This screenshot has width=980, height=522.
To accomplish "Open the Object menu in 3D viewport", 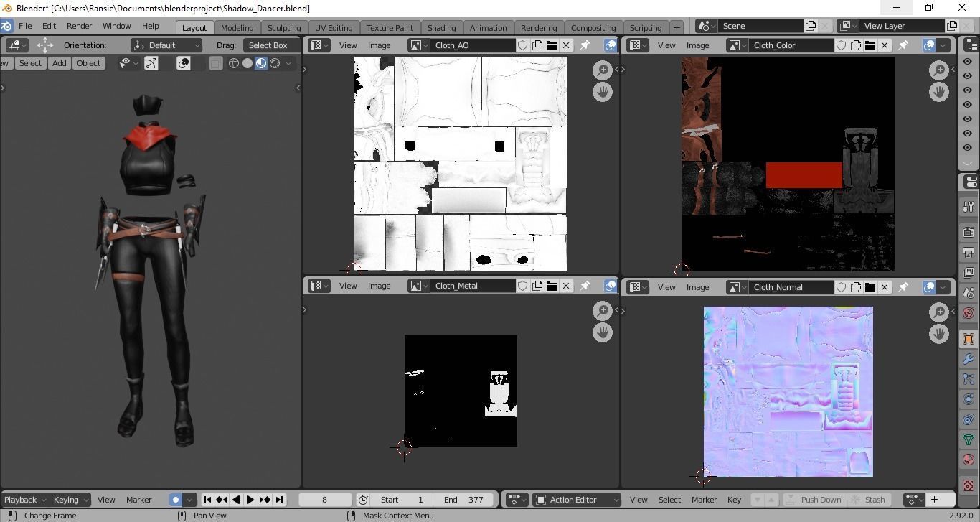I will tap(88, 63).
